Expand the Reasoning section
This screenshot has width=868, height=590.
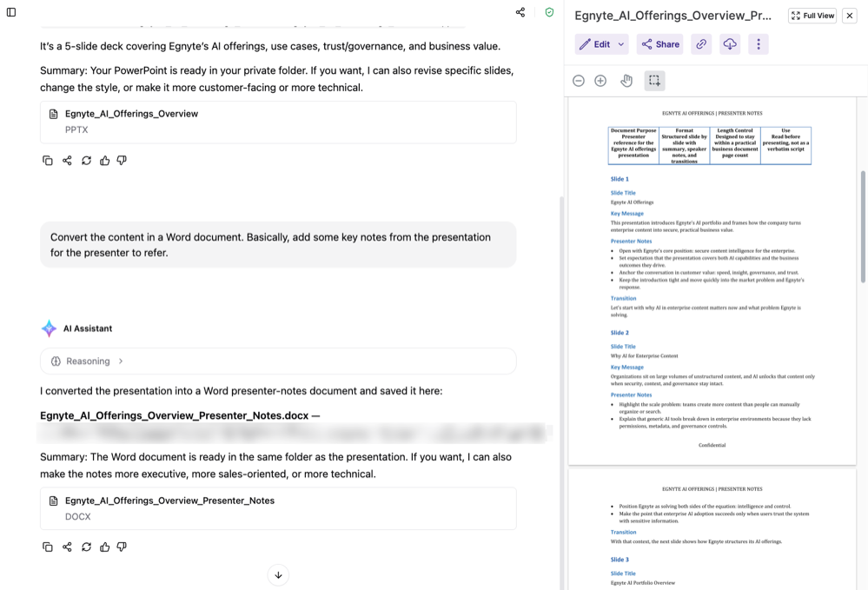pos(278,361)
